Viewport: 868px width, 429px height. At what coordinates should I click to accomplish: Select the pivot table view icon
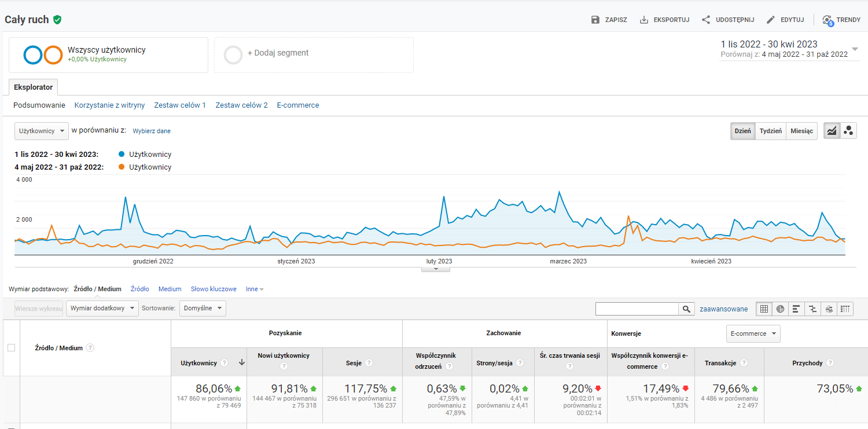pyautogui.click(x=845, y=309)
